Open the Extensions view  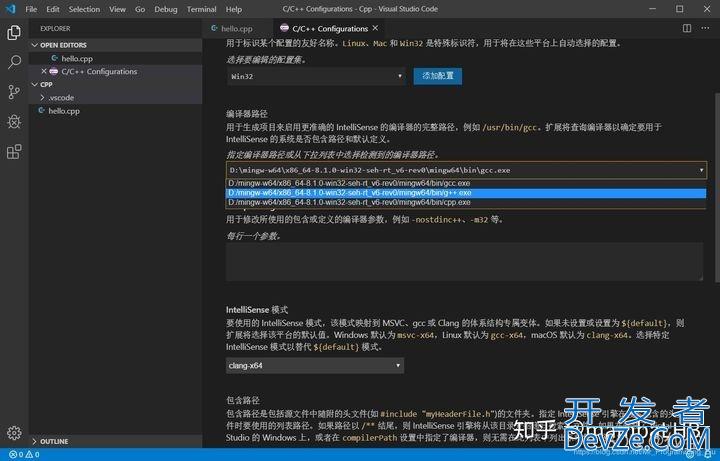[x=14, y=152]
